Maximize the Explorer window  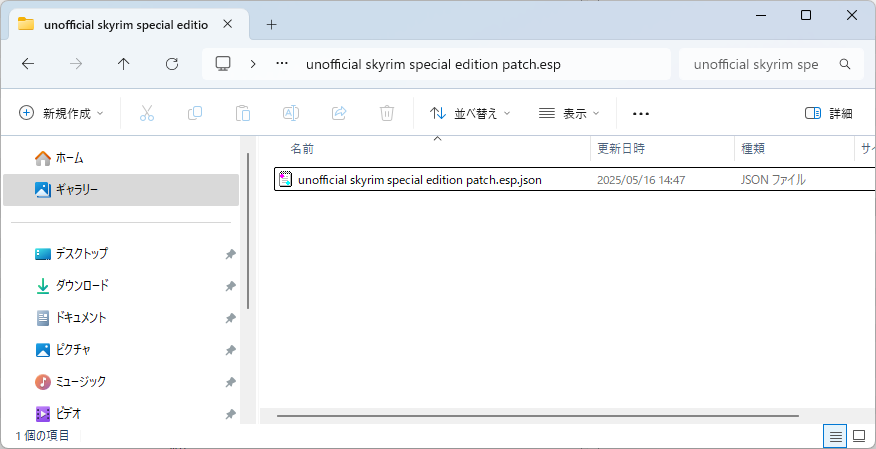806,15
